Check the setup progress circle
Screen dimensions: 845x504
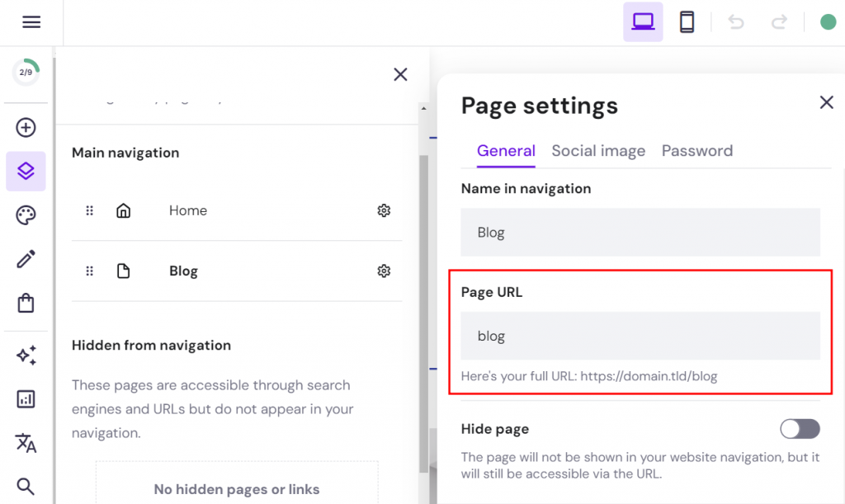click(x=26, y=73)
